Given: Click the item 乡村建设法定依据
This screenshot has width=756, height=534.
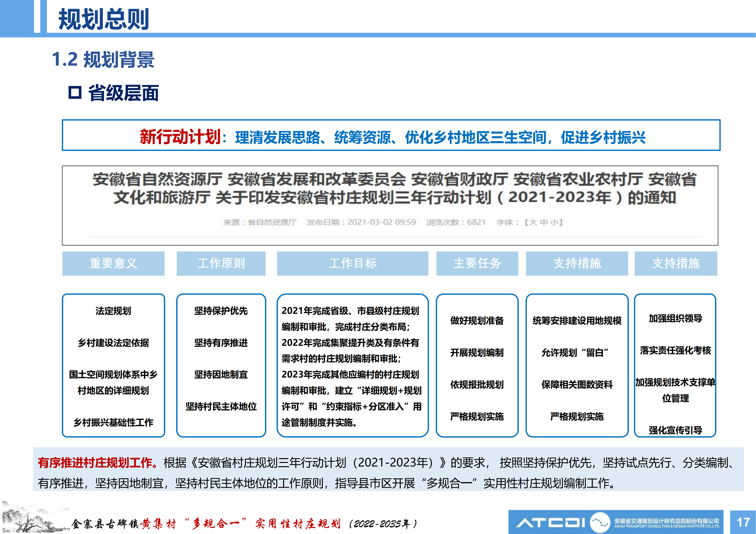Looking at the screenshot, I should click(113, 343).
